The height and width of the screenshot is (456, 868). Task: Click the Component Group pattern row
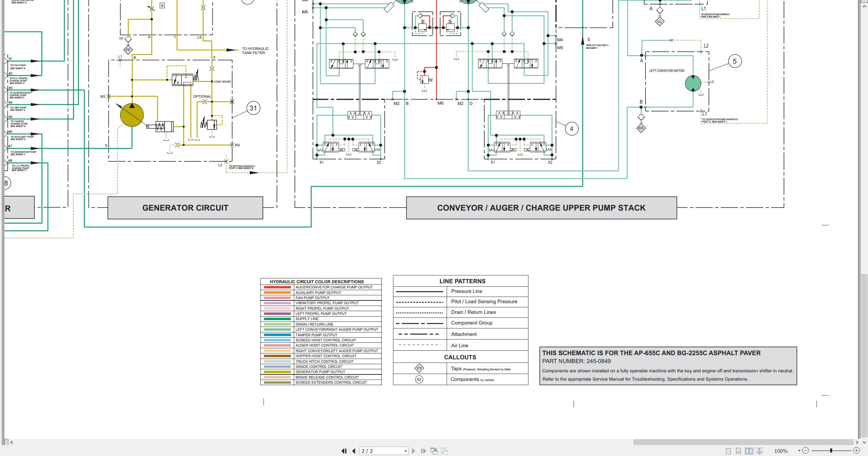click(461, 323)
